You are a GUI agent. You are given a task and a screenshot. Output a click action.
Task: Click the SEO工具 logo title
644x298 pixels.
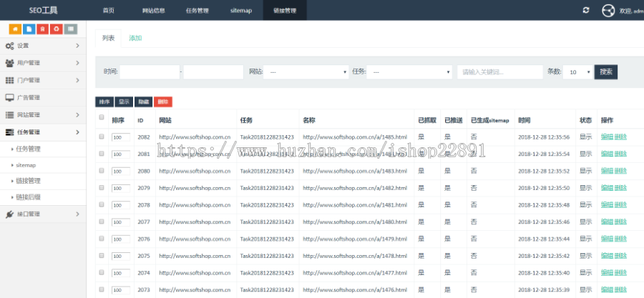(x=43, y=11)
